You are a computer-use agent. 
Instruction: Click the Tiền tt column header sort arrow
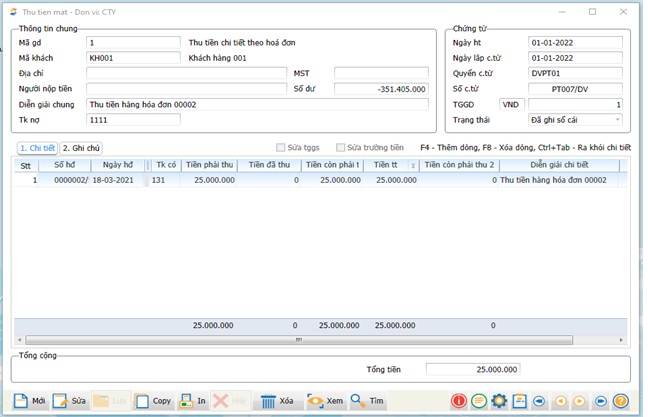(413, 165)
